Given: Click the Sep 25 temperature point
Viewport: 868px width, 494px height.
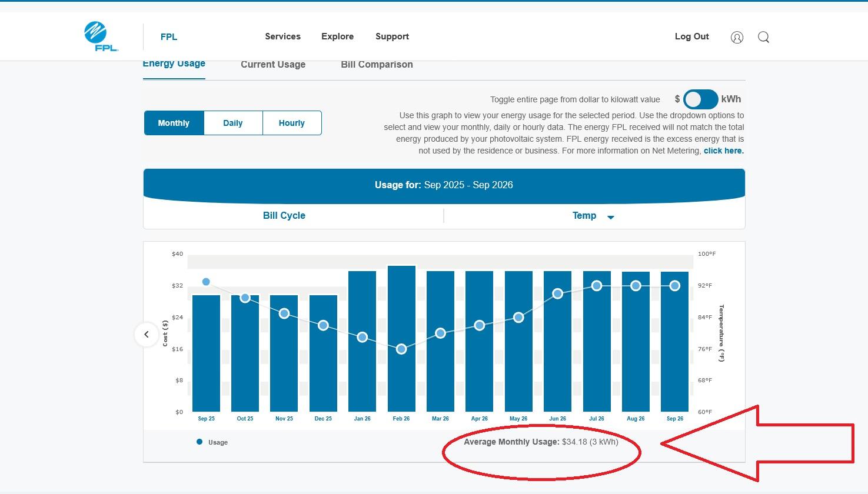Looking at the screenshot, I should click(206, 282).
